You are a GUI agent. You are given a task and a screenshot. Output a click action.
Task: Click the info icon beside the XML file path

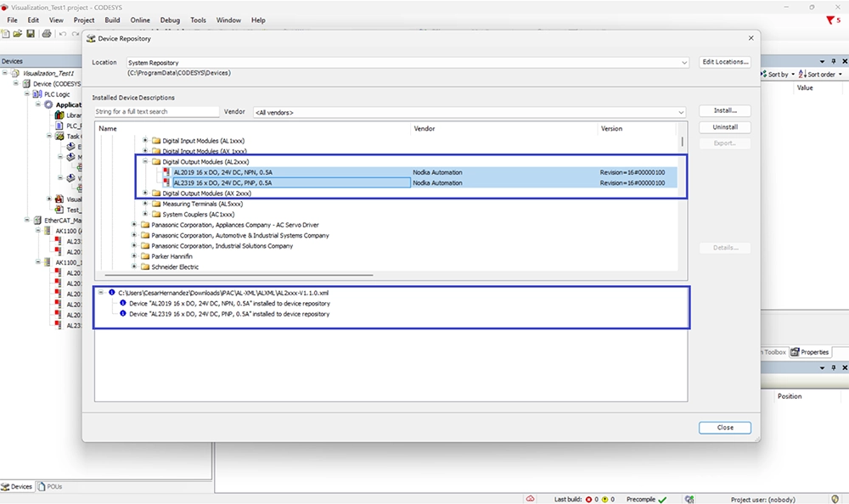coord(111,293)
